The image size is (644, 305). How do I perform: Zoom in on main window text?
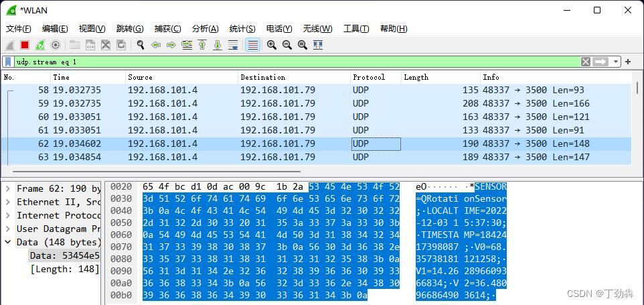(272, 45)
